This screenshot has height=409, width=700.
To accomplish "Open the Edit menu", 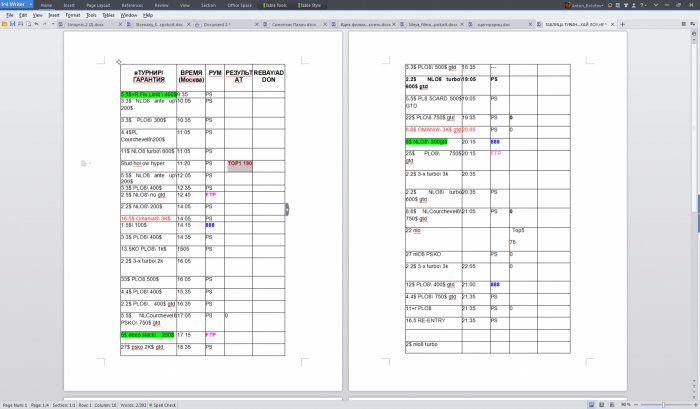I will (23, 15).
